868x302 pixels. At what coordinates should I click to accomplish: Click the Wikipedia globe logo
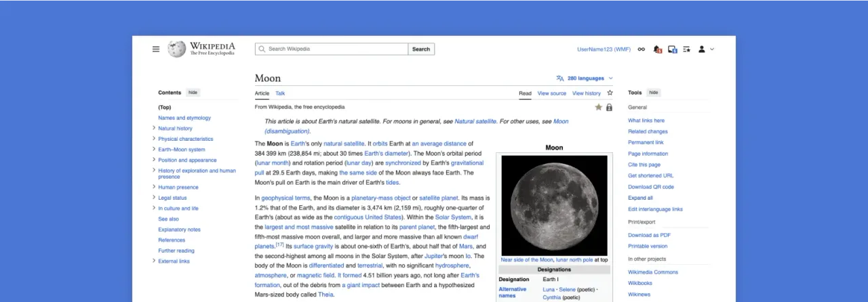177,49
